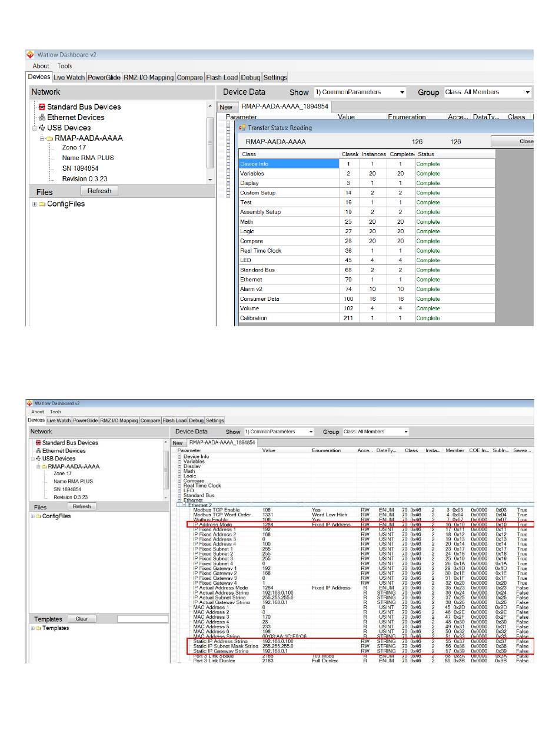Click the Network scroll-down arrow in the Transfer Status window
This screenshot has height=756, width=559.
[210, 180]
